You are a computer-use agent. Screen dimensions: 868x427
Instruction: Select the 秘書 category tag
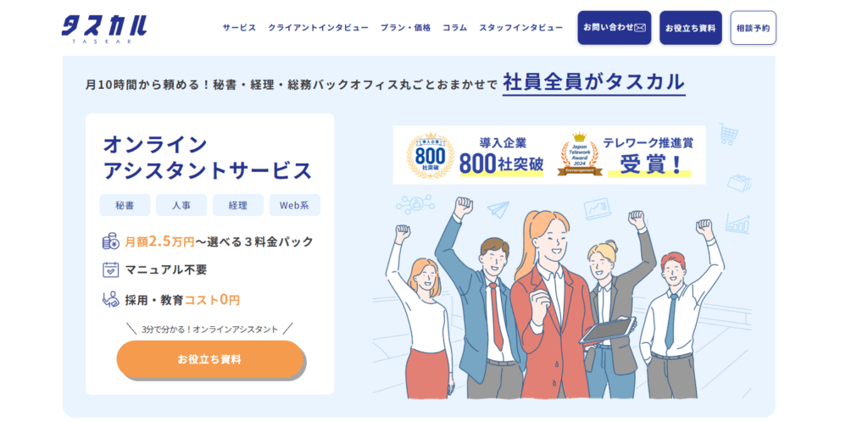125,205
